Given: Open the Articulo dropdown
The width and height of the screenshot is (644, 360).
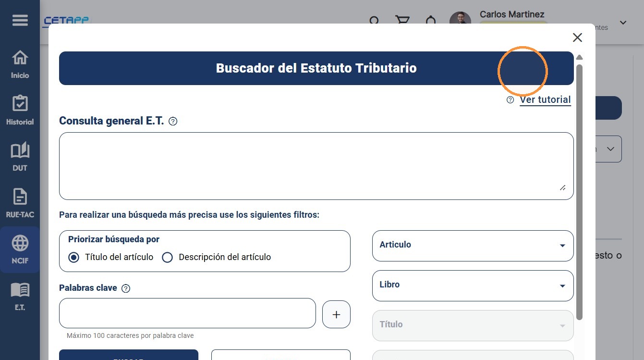Looking at the screenshot, I should tap(473, 246).
